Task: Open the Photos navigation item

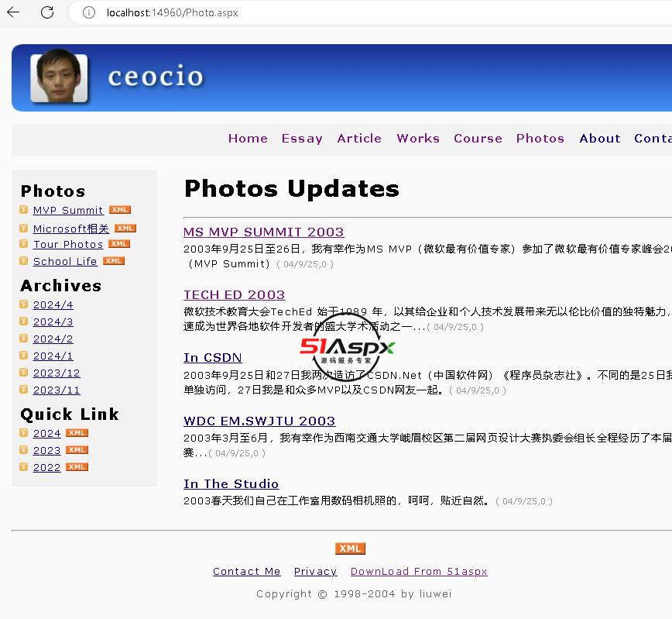Action: [540, 138]
